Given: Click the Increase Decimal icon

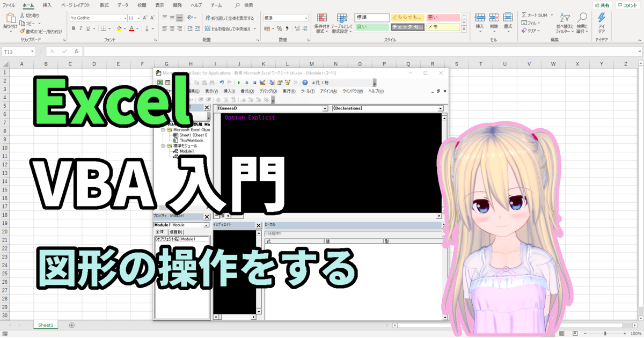Looking at the screenshot, I should (296, 28).
